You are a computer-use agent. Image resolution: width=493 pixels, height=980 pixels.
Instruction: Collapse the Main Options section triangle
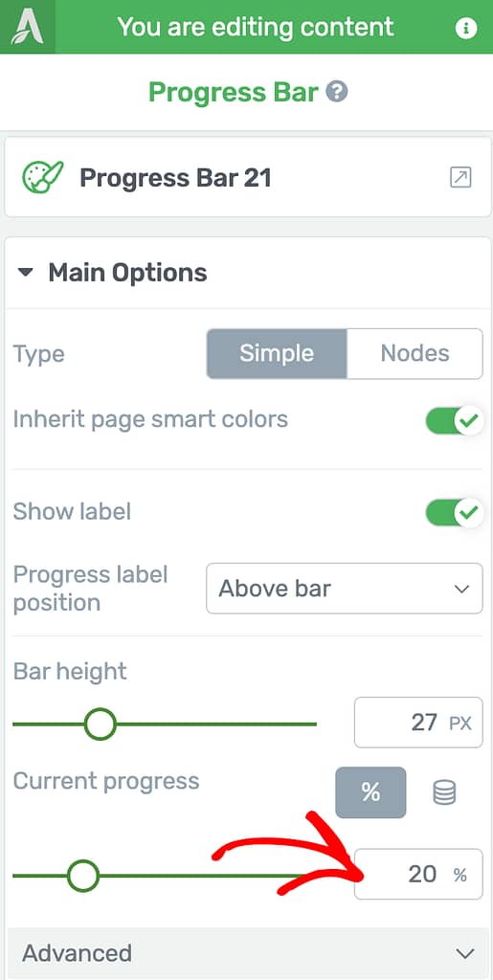point(25,273)
